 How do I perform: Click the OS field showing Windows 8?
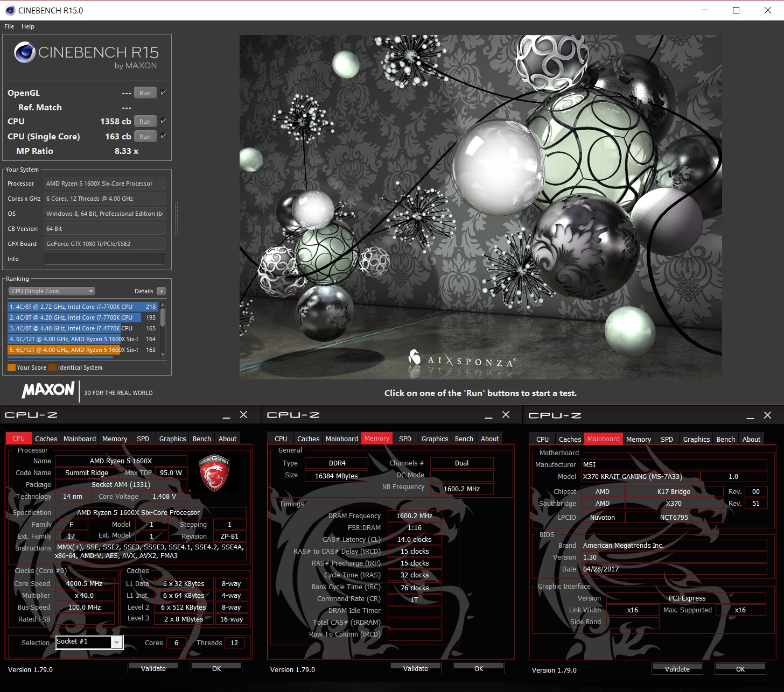(104, 214)
